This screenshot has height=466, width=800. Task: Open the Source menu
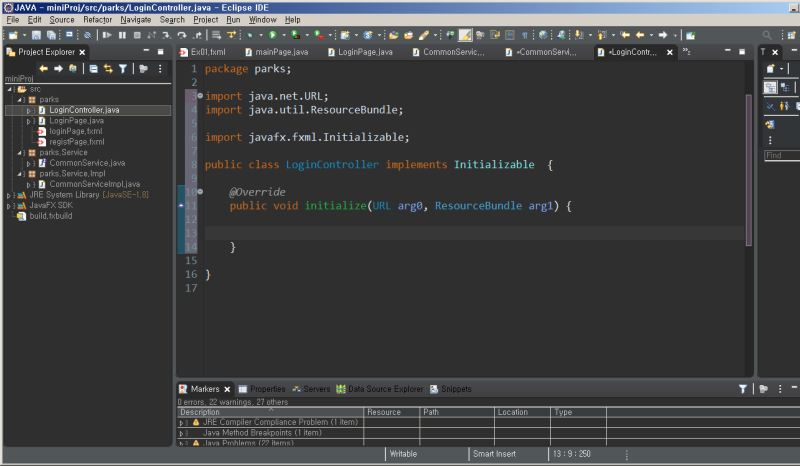tap(62, 19)
